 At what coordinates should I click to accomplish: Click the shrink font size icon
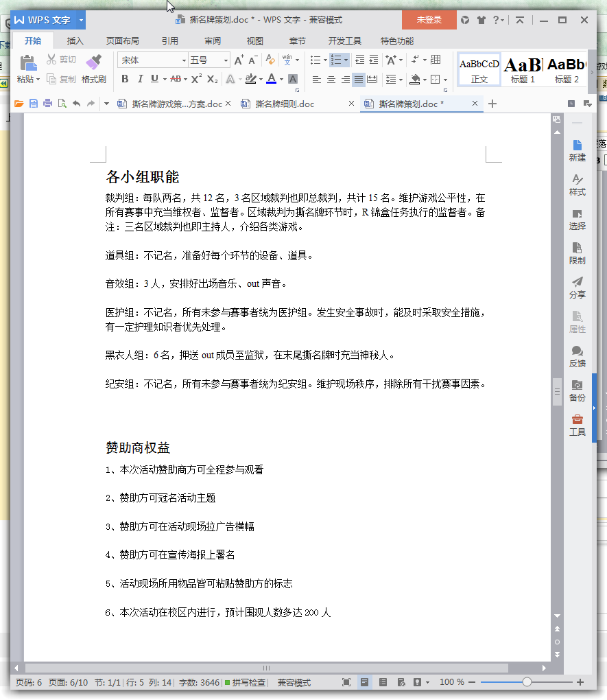click(253, 60)
